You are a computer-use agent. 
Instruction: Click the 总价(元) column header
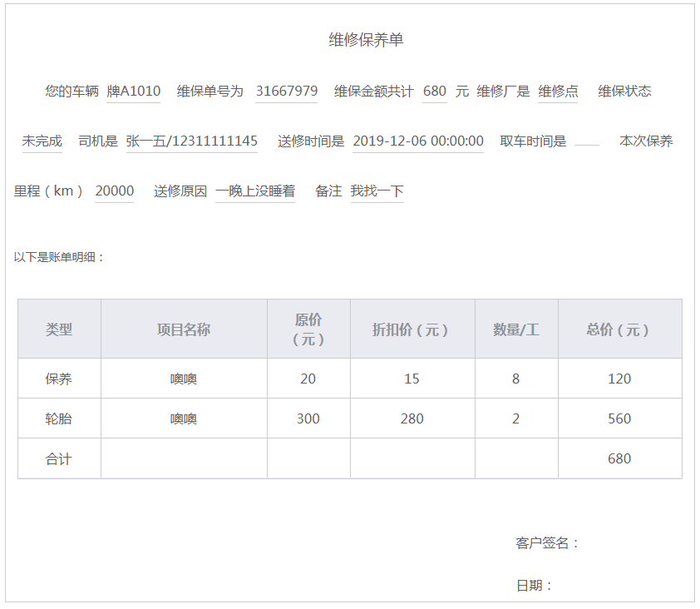[619, 329]
